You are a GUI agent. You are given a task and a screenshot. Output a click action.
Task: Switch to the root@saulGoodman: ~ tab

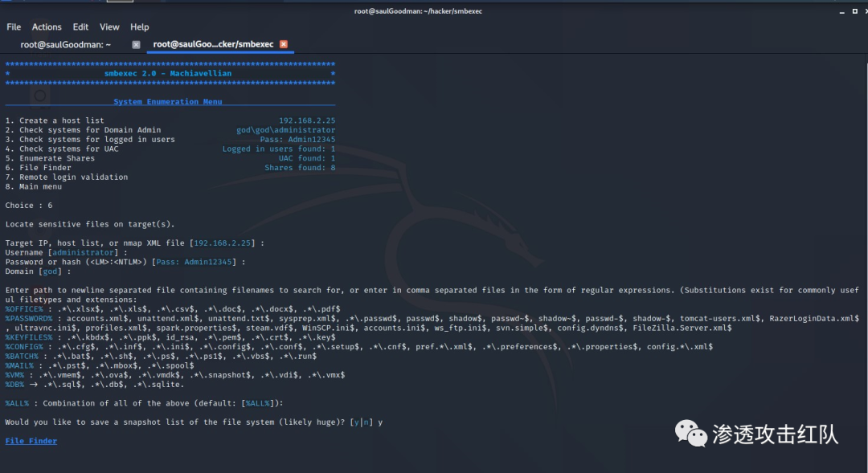tap(65, 45)
